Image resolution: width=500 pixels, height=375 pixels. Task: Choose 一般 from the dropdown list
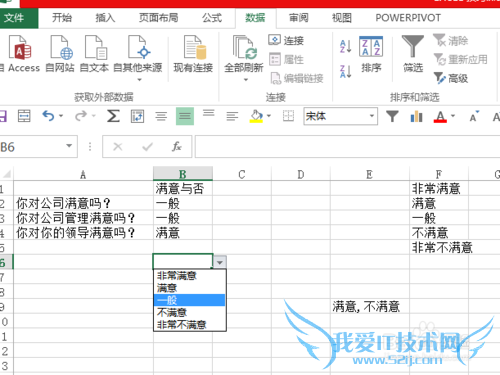point(189,300)
